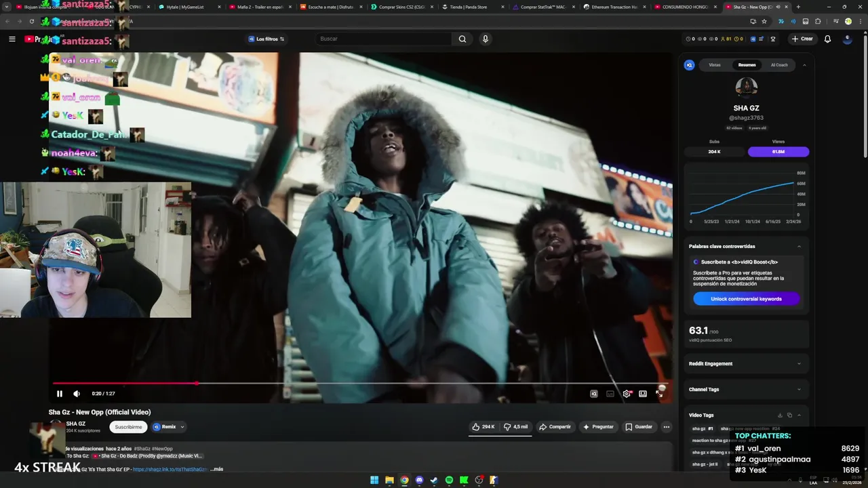Switch to the Resumen tab
Image resolution: width=868 pixels, height=488 pixels.
click(x=747, y=65)
